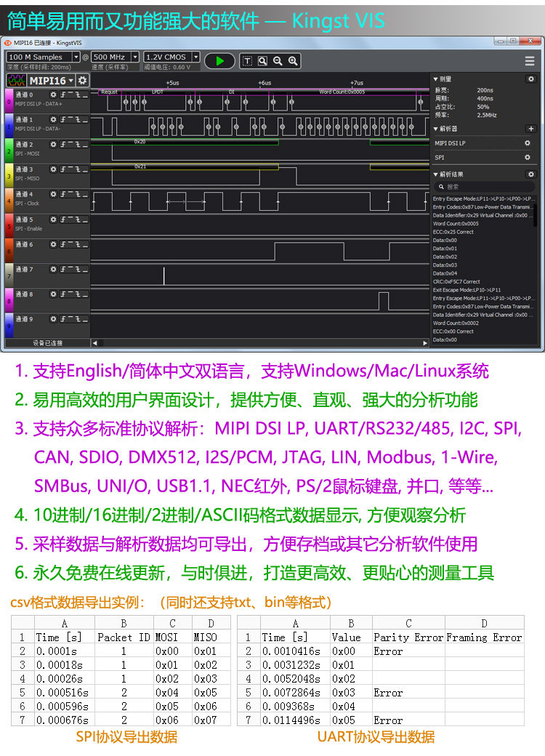
Task: Select result row Word Count:0x0002
Action: coord(456,323)
